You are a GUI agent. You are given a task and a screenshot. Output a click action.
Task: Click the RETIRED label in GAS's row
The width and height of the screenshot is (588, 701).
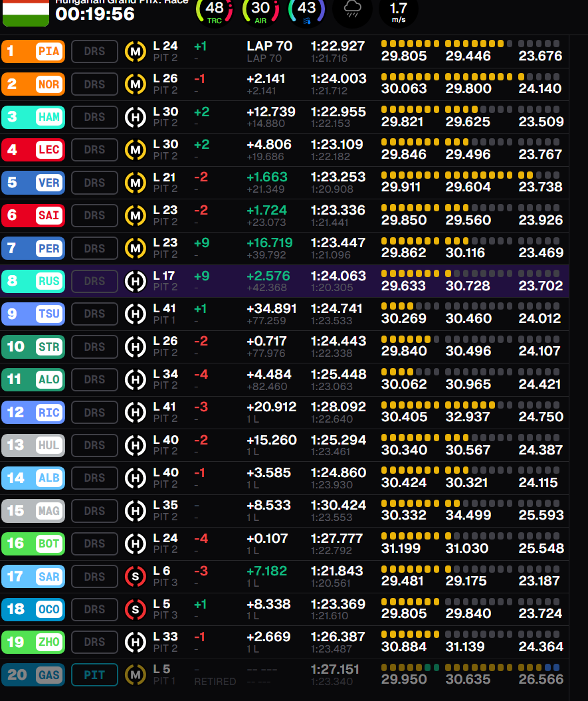click(x=215, y=681)
